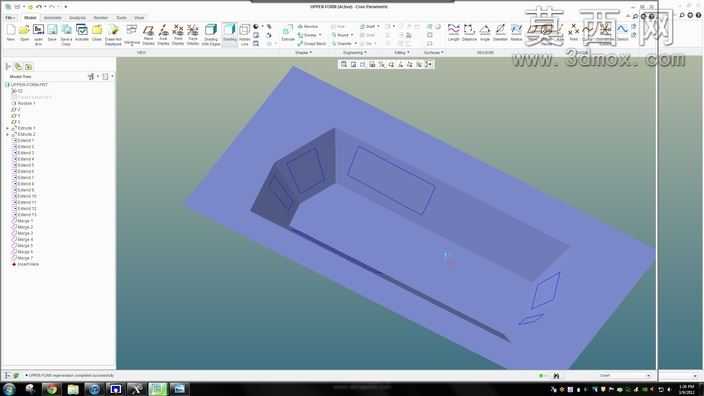Click the binoculars find icon in status bar
Screen dimensions: 704x396
pyautogui.click(x=556, y=375)
